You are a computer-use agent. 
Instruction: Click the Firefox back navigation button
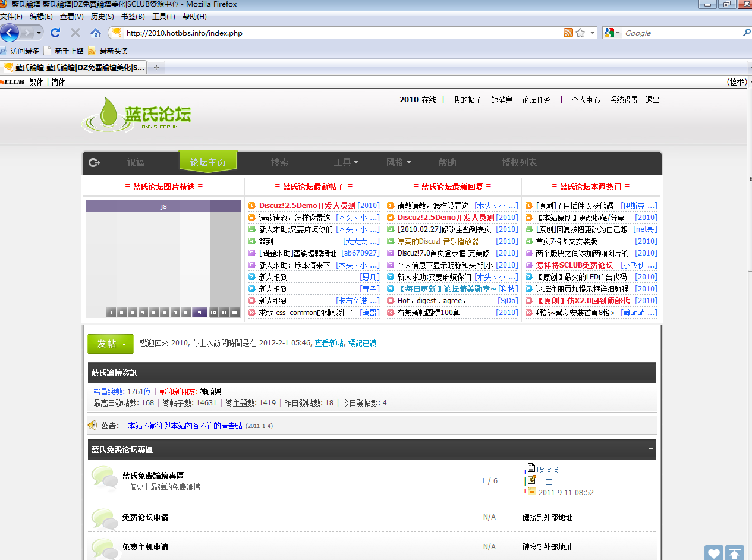[x=10, y=33]
